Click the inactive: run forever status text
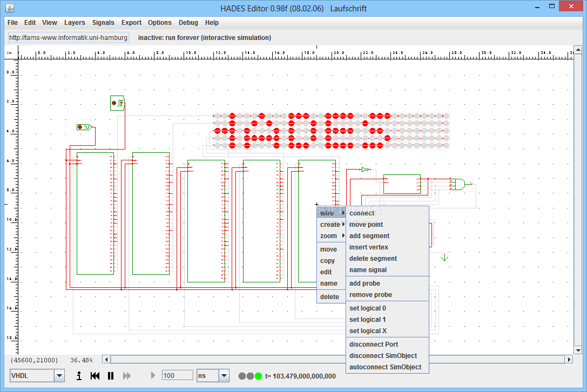 click(205, 37)
